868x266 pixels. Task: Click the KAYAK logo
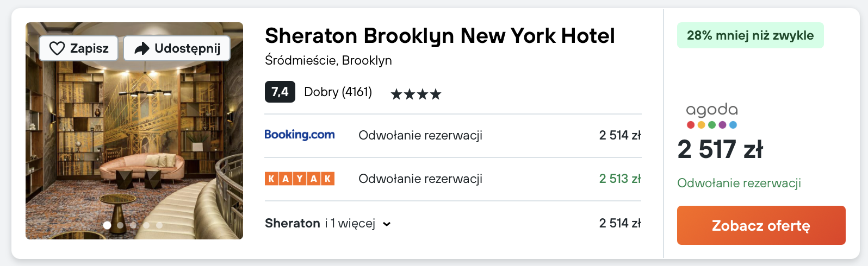(299, 179)
